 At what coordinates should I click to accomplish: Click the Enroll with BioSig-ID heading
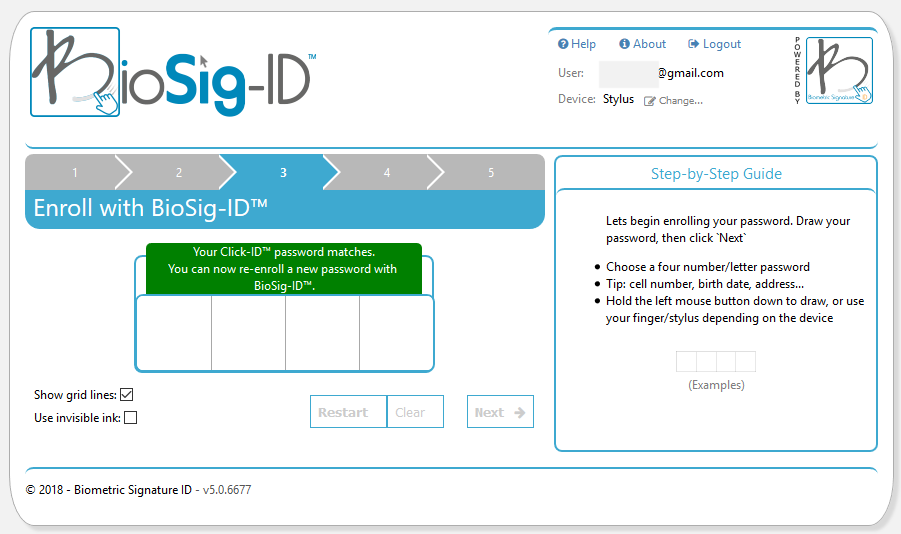tap(151, 208)
